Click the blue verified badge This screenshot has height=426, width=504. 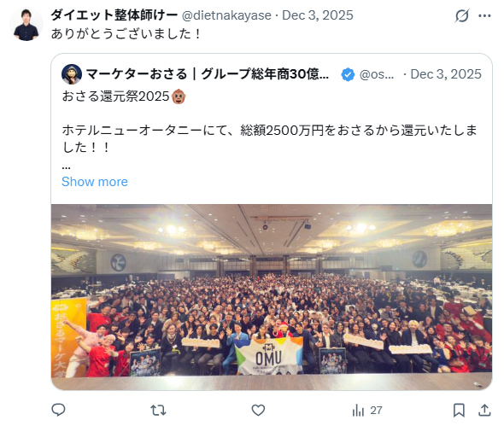[348, 74]
